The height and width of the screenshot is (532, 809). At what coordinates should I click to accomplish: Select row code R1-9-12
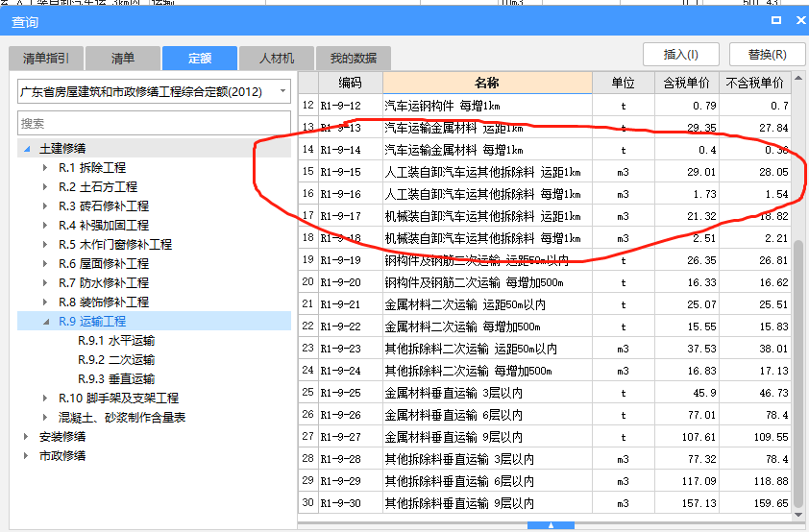[x=340, y=106]
